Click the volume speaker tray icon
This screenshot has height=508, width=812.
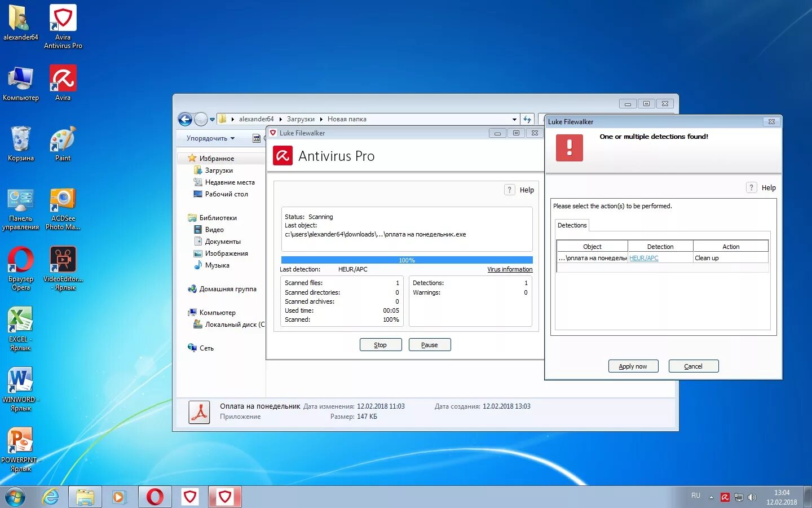point(752,497)
